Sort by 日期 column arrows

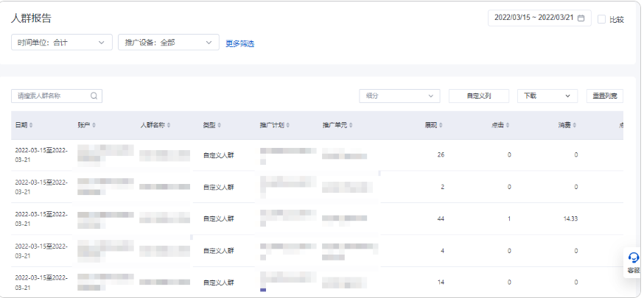click(31, 125)
